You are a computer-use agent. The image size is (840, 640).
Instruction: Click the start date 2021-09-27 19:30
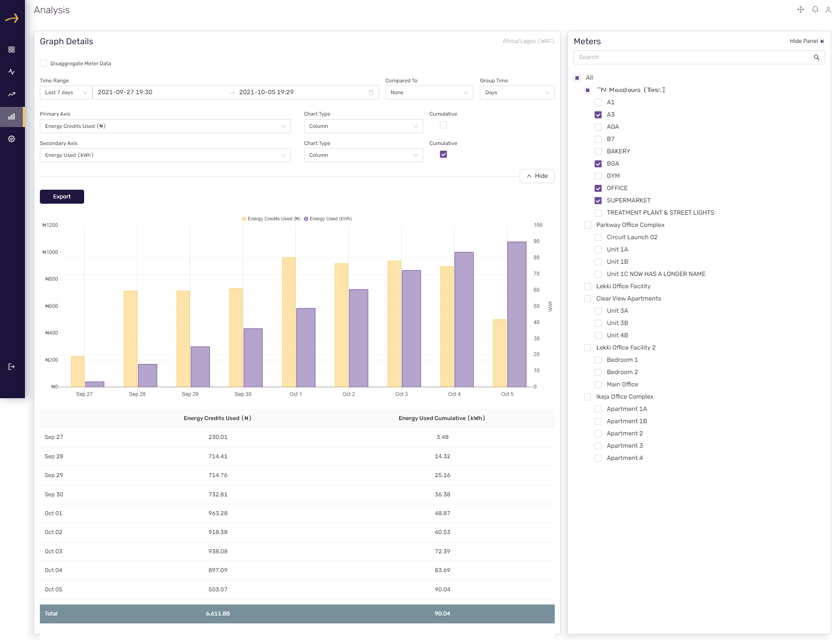[125, 92]
